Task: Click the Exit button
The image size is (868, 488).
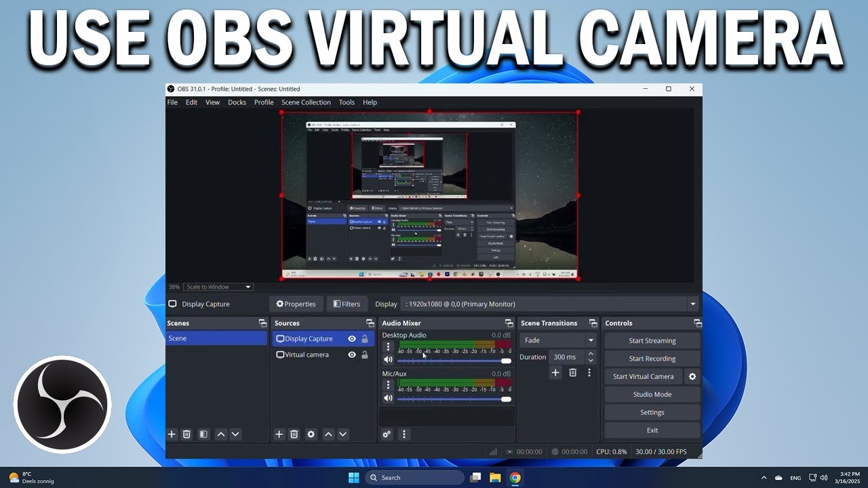Action: point(652,430)
